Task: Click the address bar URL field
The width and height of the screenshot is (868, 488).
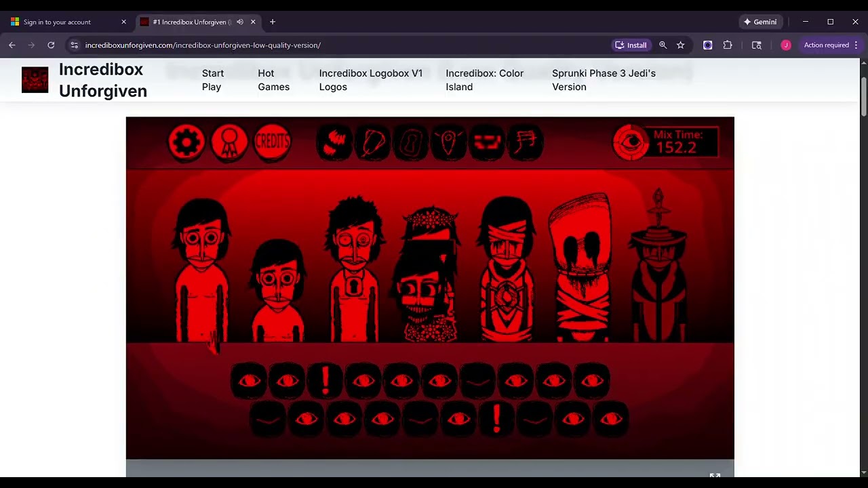Action: pyautogui.click(x=339, y=45)
